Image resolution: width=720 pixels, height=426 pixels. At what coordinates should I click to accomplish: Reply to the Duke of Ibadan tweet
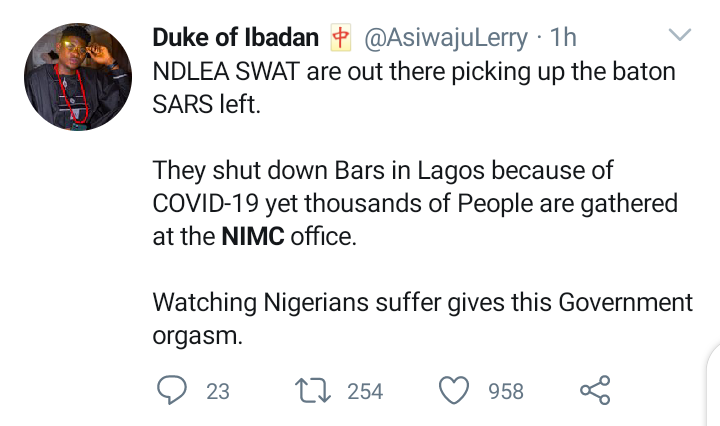[173, 390]
